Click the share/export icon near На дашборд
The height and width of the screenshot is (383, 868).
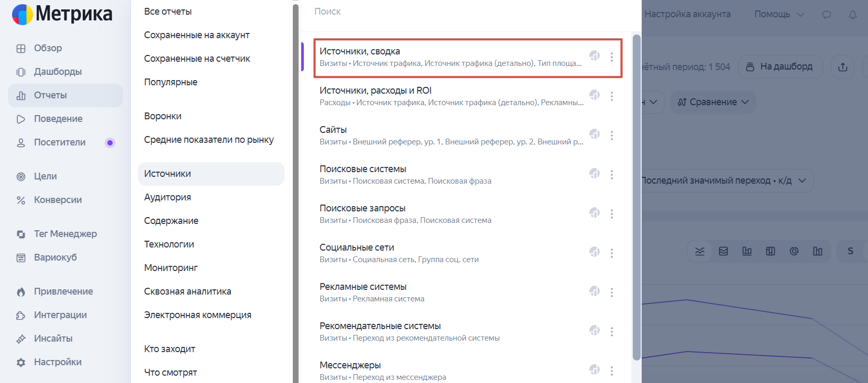[843, 67]
